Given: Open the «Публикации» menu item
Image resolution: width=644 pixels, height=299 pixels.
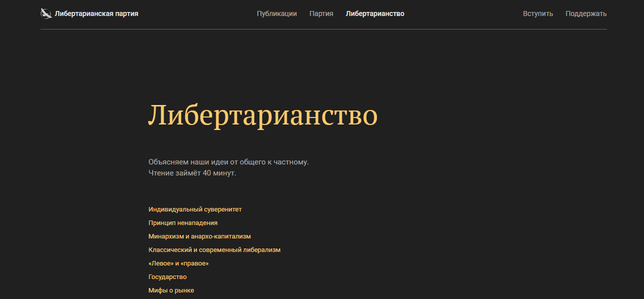Looking at the screenshot, I should point(276,13).
